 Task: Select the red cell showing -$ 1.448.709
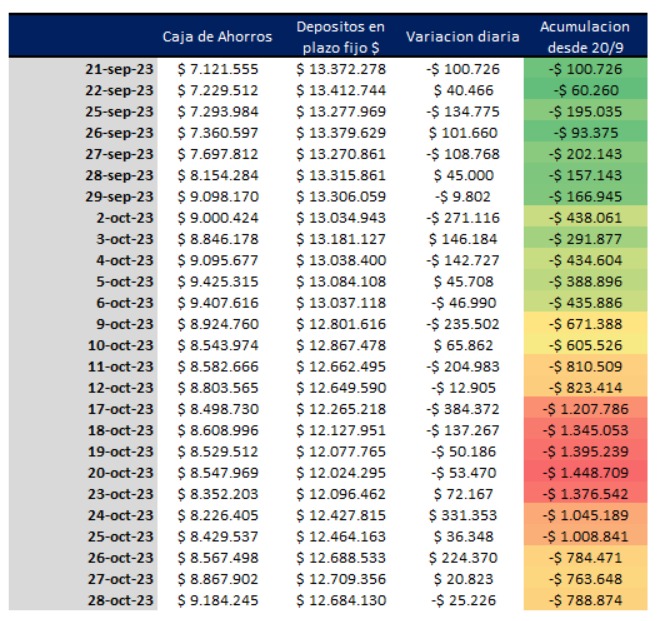coord(585,472)
